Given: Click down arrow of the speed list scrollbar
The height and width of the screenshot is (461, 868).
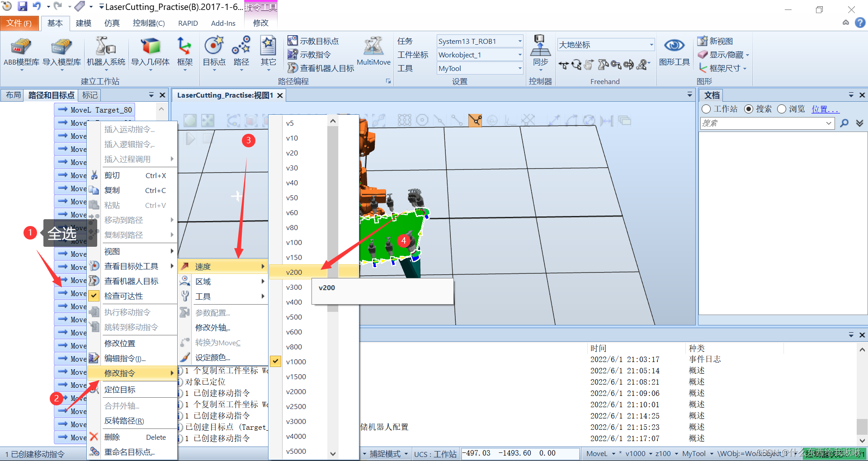Looking at the screenshot, I should point(333,454).
